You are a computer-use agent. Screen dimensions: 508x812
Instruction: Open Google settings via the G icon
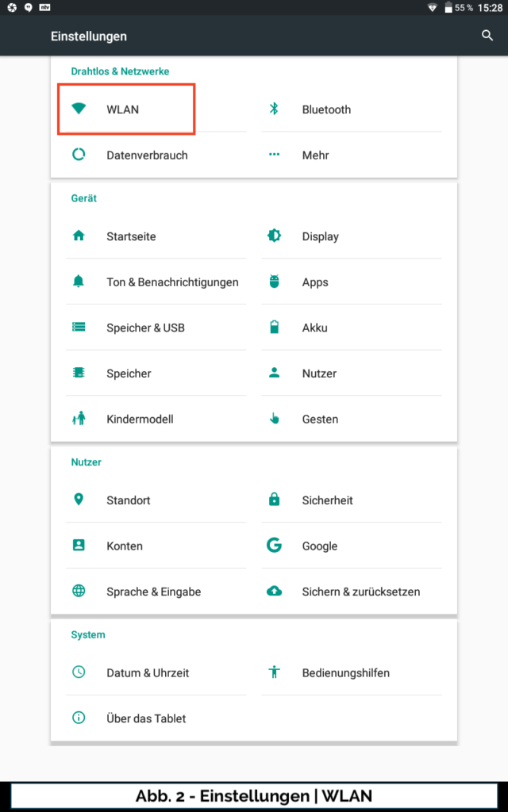[x=274, y=546]
